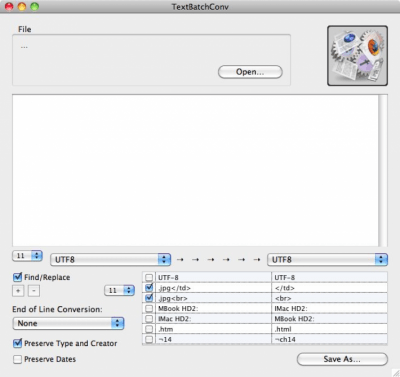Click the green zoom window button
Viewport: 400px width, 377px height.
coord(35,6)
